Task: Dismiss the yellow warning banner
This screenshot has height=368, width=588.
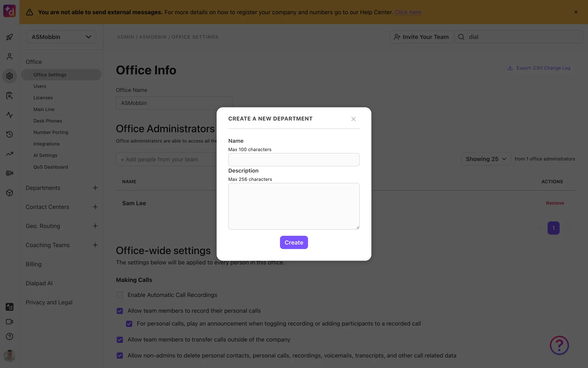Action: click(x=576, y=12)
